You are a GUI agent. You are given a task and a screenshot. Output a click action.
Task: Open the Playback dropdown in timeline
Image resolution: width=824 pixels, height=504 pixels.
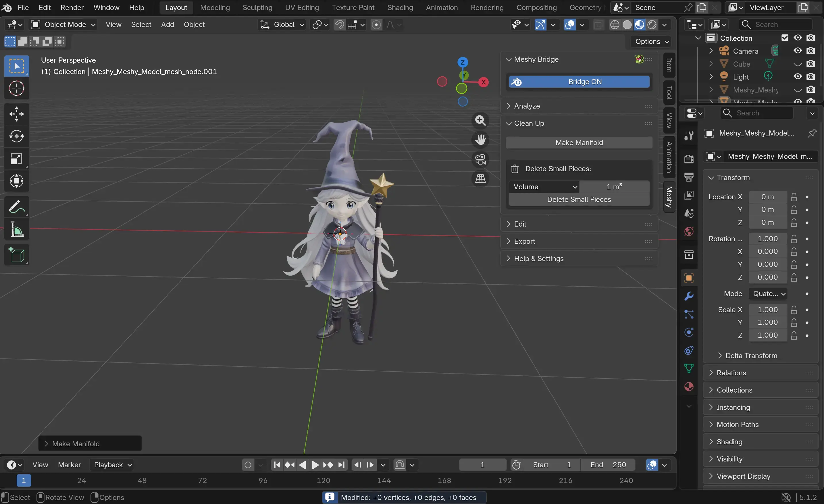112,465
